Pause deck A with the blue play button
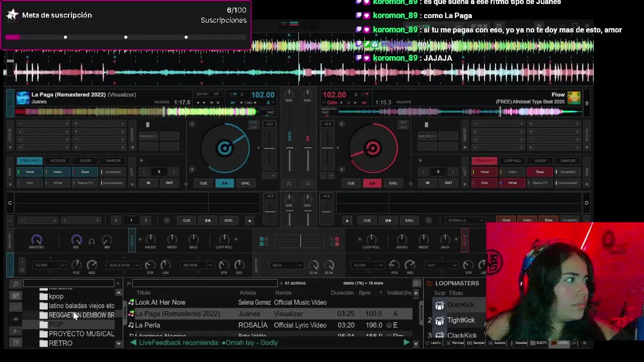The image size is (644, 362). pos(224,183)
